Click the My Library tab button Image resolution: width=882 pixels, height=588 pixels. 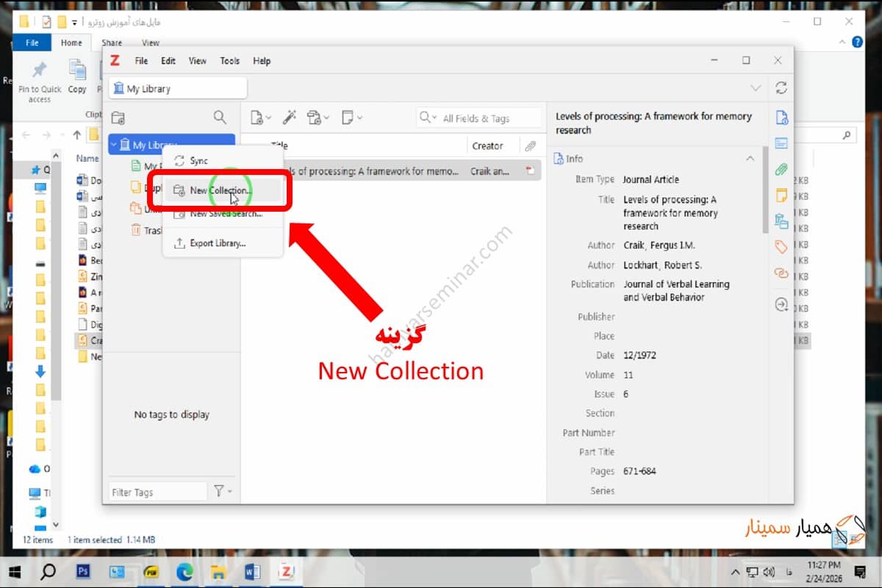tap(178, 88)
